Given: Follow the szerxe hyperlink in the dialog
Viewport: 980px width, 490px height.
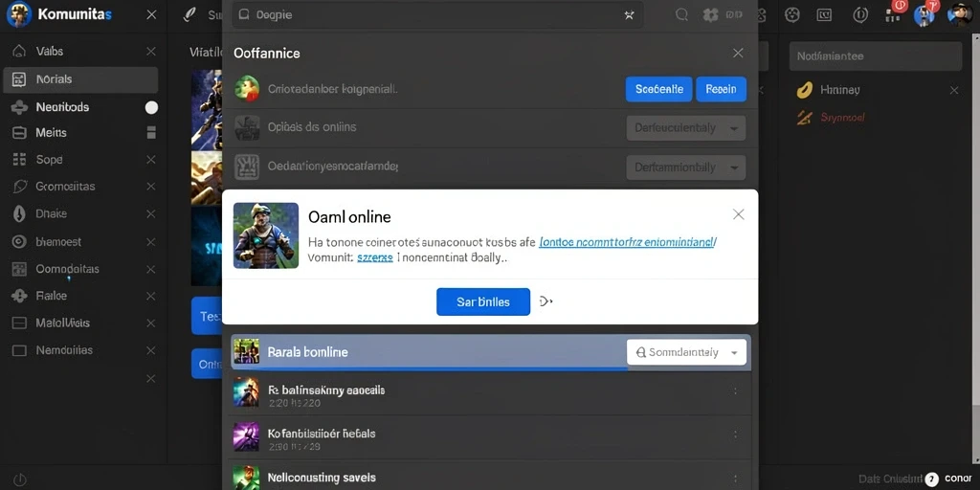Looking at the screenshot, I should (375, 257).
